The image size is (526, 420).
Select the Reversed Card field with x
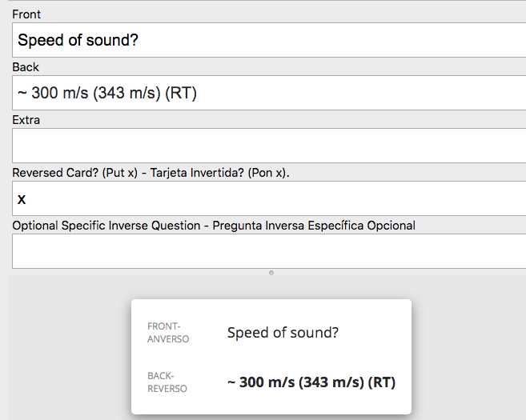pyautogui.click(x=269, y=198)
